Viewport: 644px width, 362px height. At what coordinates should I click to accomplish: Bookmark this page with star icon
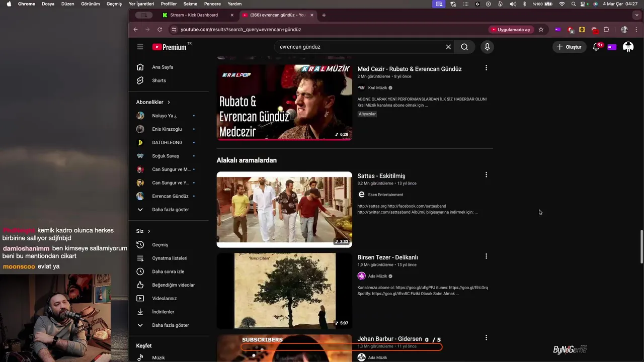click(x=541, y=29)
